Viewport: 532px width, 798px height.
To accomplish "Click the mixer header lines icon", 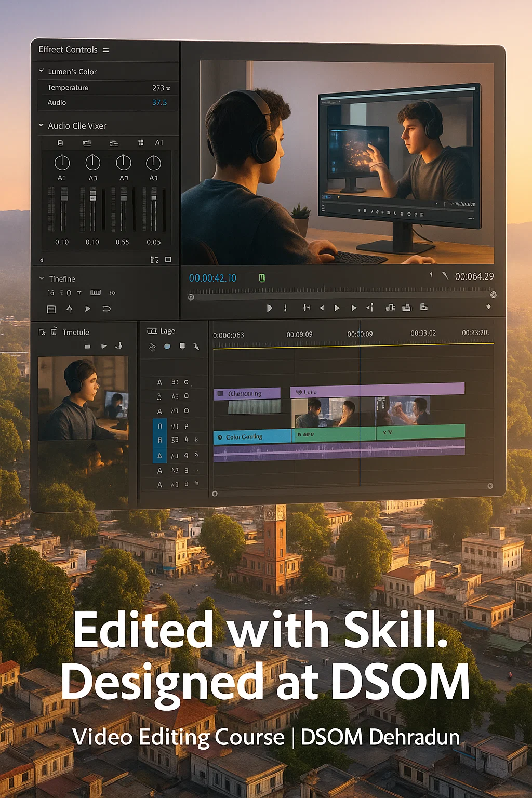I will [114, 143].
